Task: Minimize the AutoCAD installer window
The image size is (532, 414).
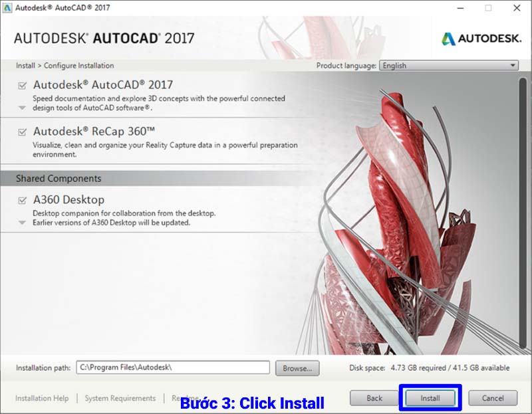Action: 460,8
